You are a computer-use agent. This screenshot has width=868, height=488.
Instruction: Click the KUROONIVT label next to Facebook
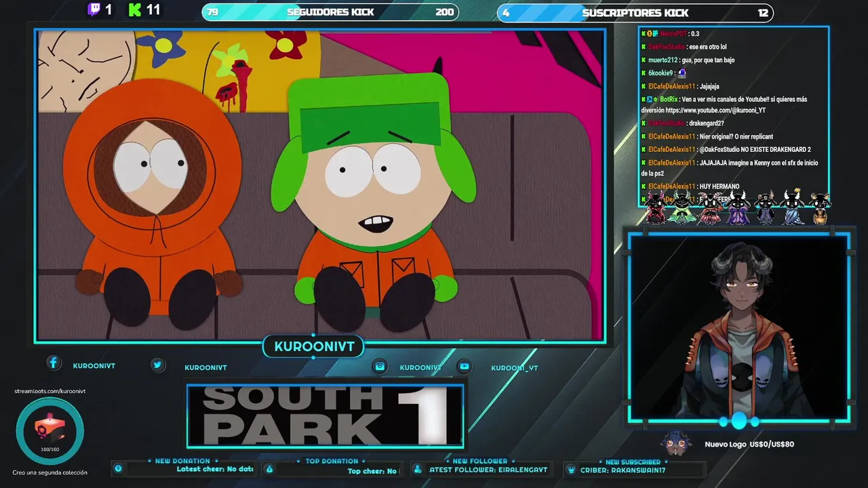pos(94,365)
